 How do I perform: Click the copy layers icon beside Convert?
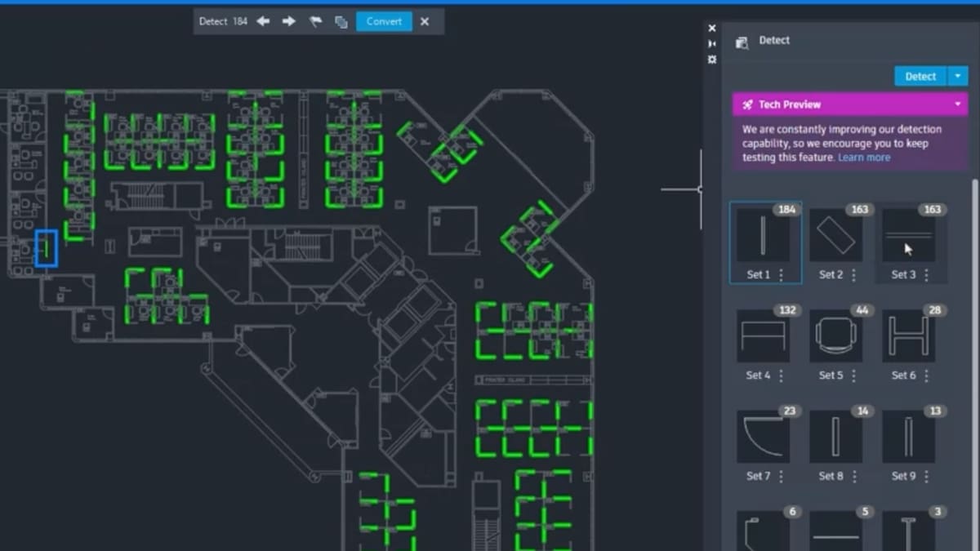coord(341,22)
